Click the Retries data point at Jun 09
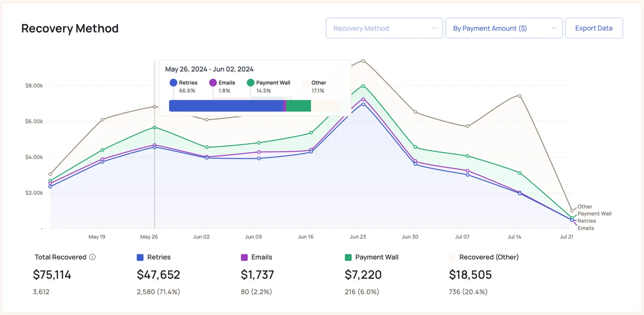Screen dimensions: 644x315 point(259,158)
